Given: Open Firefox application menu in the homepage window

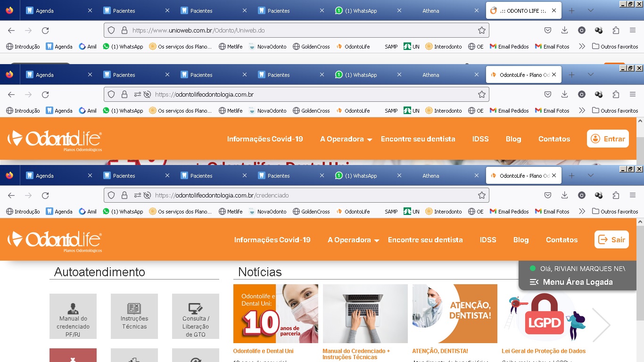Looking at the screenshot, I should point(633,94).
